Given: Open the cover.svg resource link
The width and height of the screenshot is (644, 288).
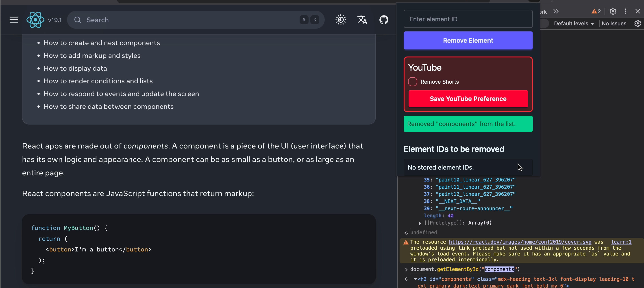Looking at the screenshot, I should pyautogui.click(x=520, y=242).
